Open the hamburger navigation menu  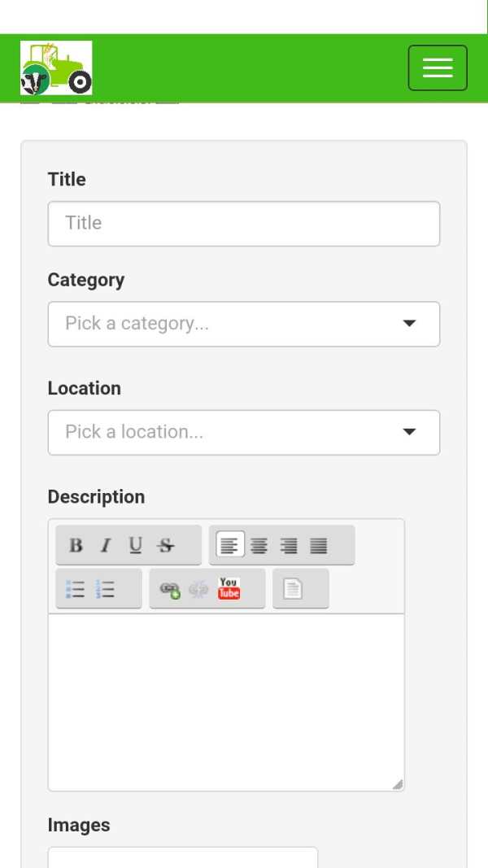(438, 68)
